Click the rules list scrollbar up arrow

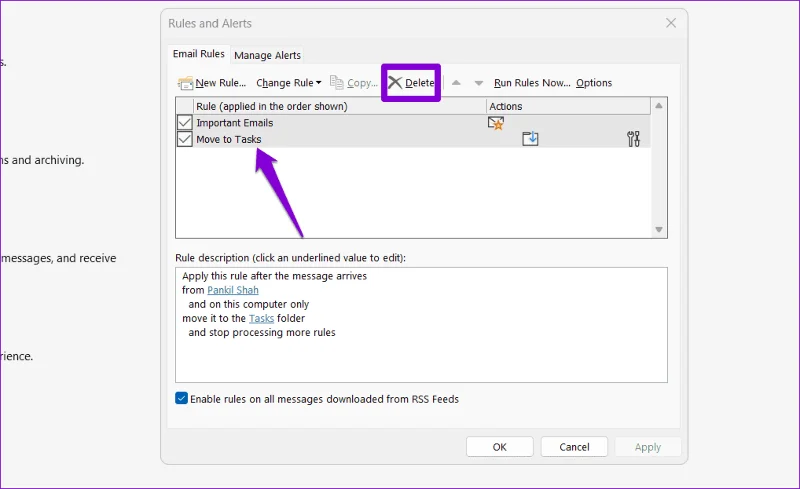tap(659, 106)
